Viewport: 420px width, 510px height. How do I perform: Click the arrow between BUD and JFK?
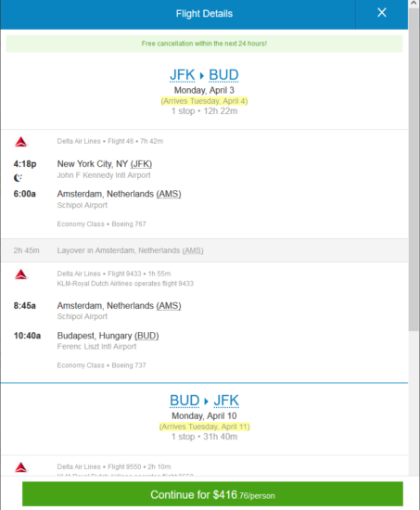coord(206,402)
